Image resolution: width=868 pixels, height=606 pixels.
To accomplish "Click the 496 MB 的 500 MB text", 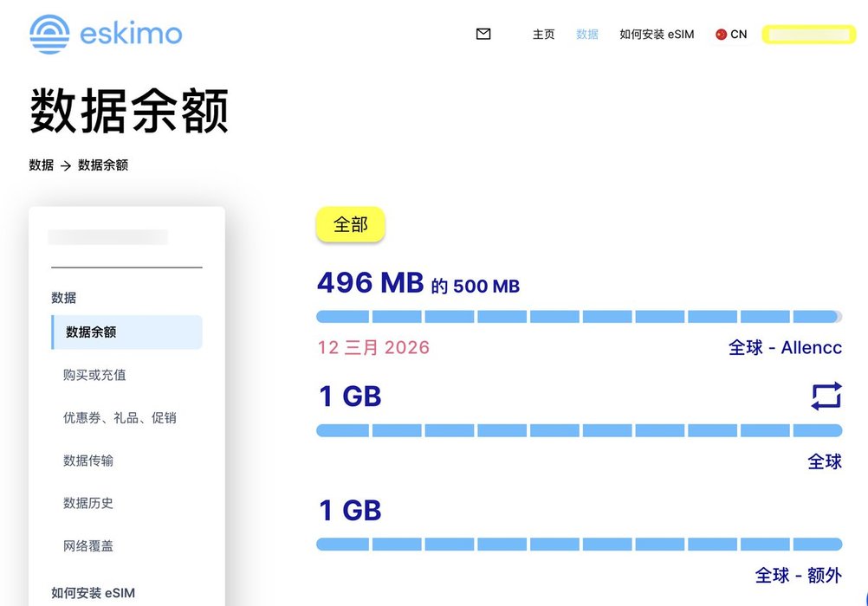I will click(x=418, y=283).
